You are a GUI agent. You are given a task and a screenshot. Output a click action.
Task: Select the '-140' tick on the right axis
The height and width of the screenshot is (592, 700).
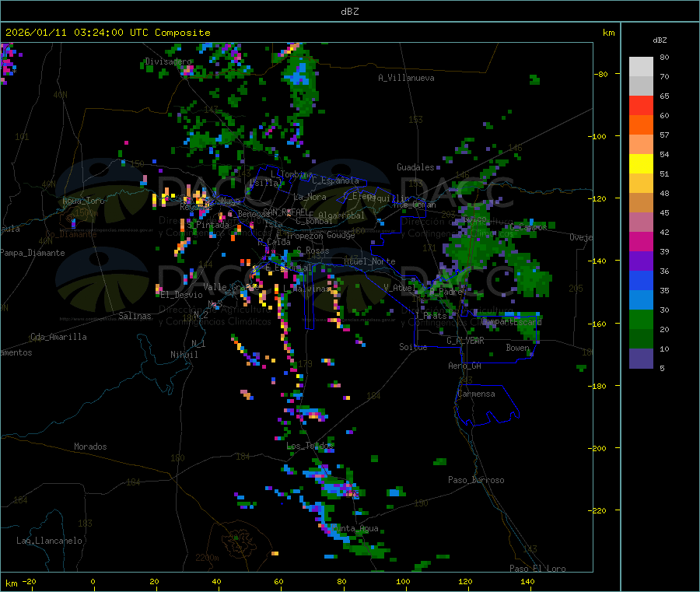tap(597, 261)
